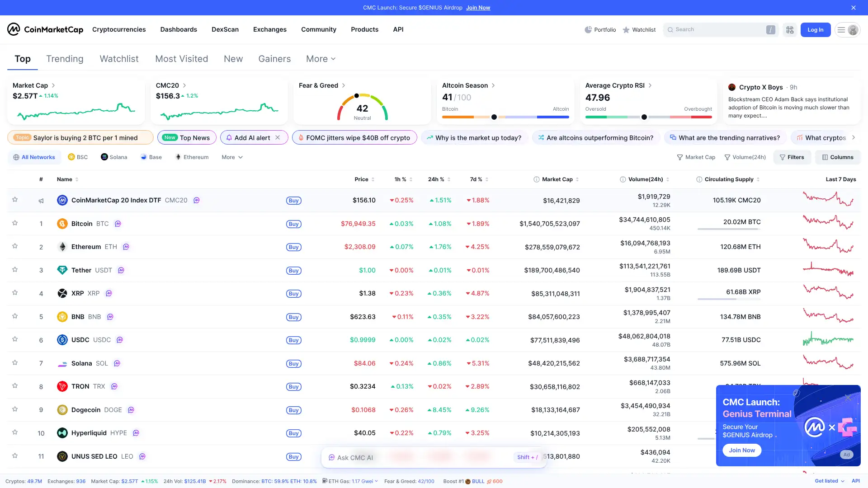The width and height of the screenshot is (868, 488).
Task: Click the CMC AI badge next to Bitcoin BTC
Action: [118, 224]
